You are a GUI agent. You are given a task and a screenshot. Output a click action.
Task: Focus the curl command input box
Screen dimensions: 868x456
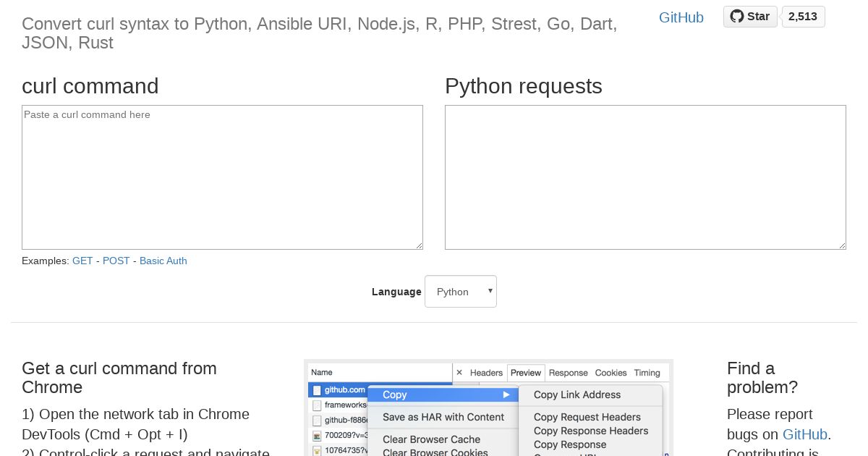(x=222, y=177)
